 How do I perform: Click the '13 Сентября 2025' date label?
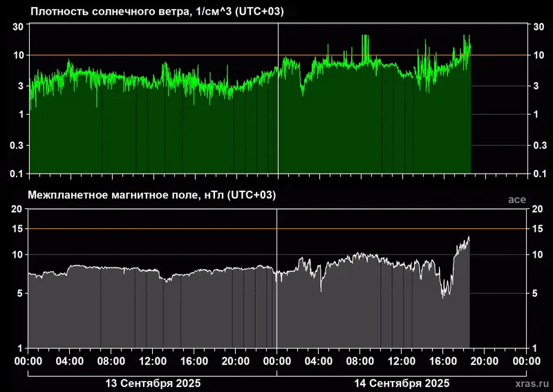pos(151,383)
